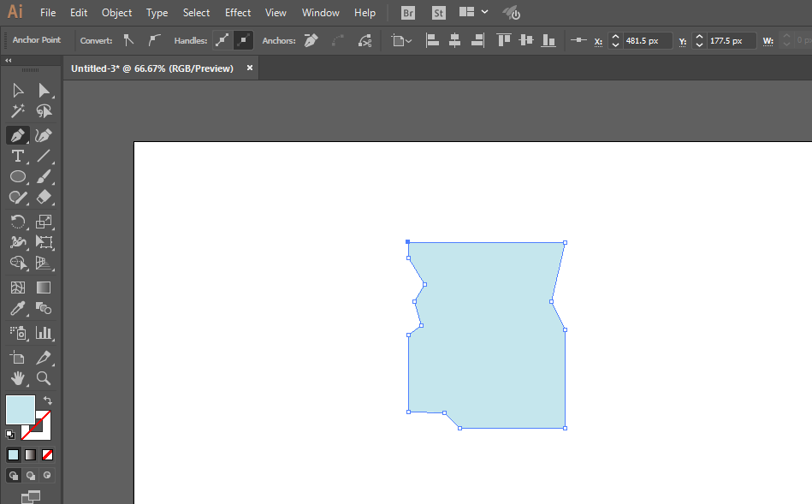This screenshot has width=812, height=504.
Task: Select the Shaper tool
Action: click(x=18, y=198)
